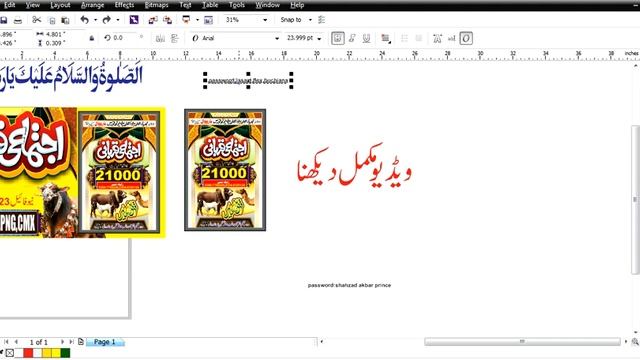Open the Window menu
The width and height of the screenshot is (640, 360).
coord(267,5)
